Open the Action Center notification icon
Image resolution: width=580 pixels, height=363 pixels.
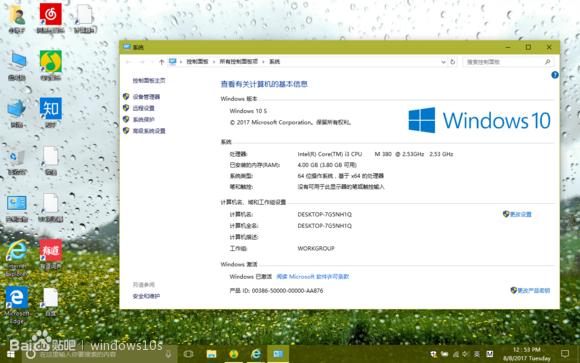(x=565, y=354)
